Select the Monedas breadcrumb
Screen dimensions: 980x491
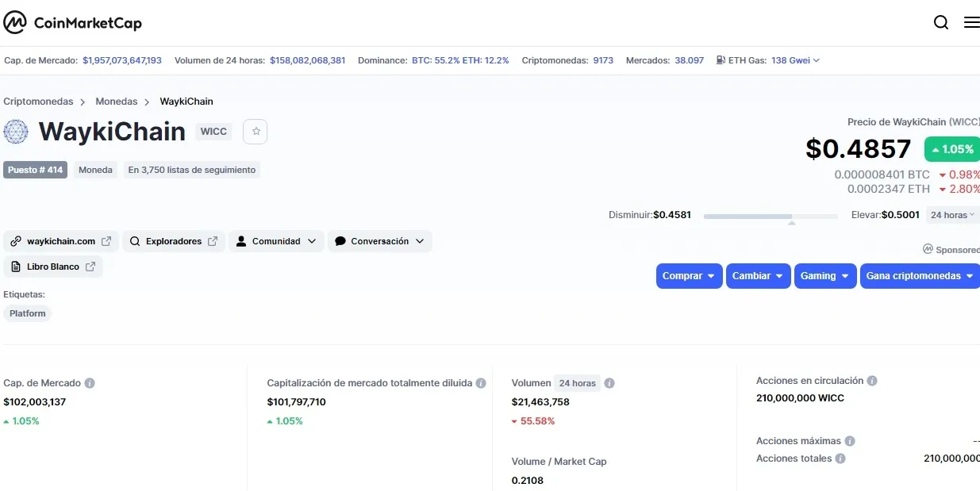(x=117, y=102)
